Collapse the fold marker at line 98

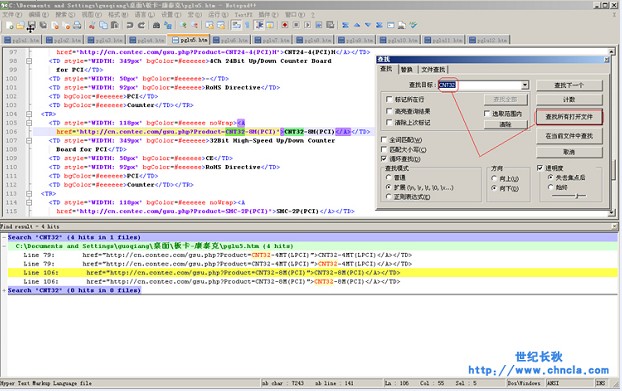point(29,61)
